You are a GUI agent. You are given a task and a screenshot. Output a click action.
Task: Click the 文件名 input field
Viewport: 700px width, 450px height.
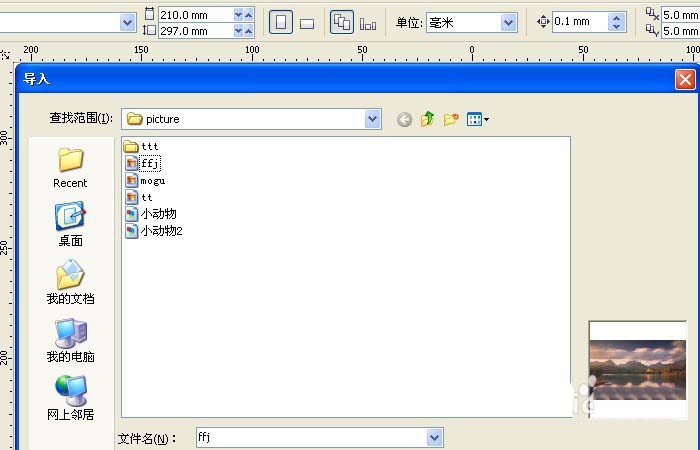312,438
